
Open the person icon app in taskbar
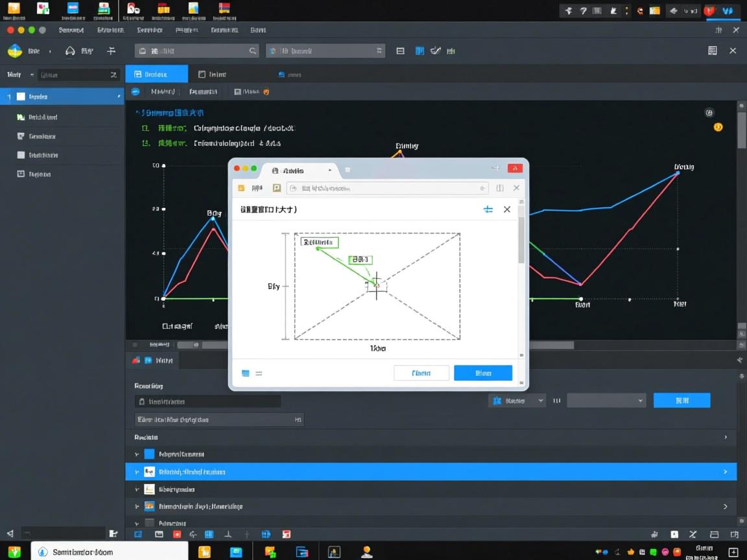point(367,552)
